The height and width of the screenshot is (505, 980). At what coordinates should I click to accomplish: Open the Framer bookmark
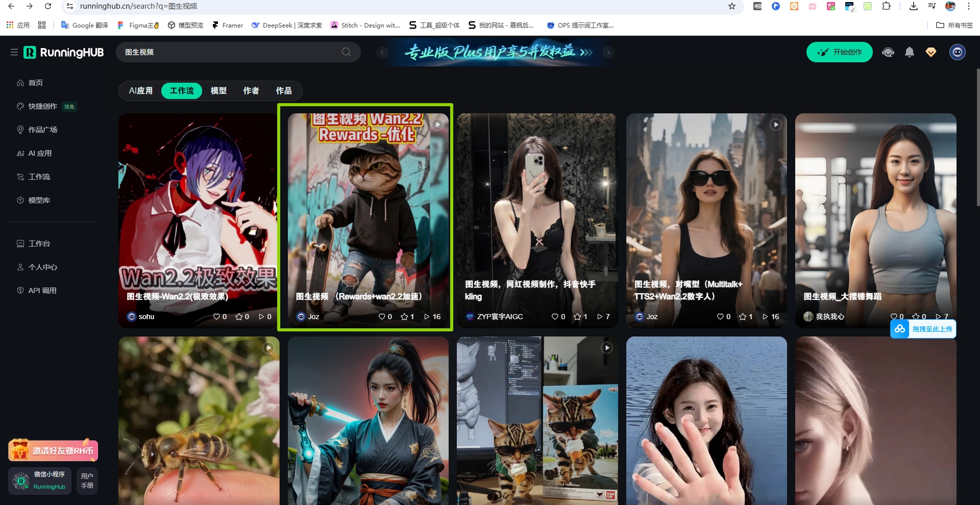(x=228, y=25)
